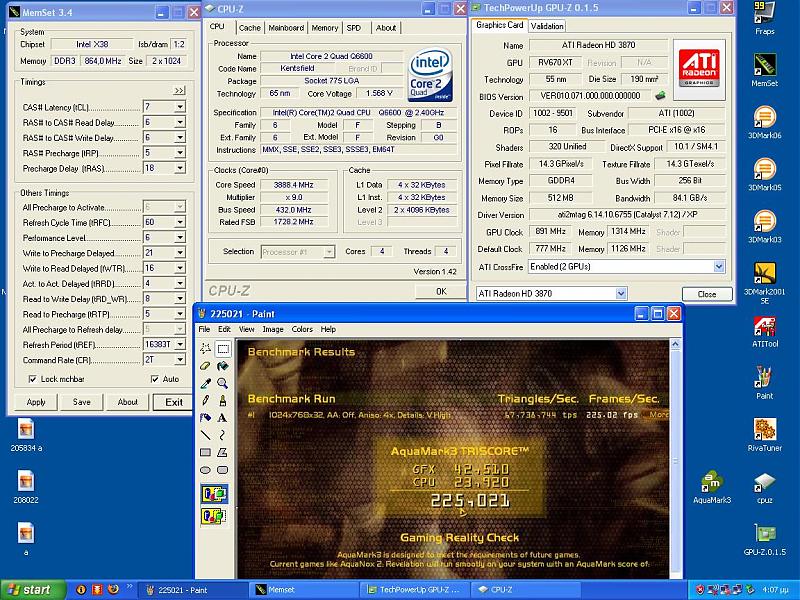The image size is (800, 600).
Task: Click the Close button in GPU-Z
Action: click(x=707, y=294)
